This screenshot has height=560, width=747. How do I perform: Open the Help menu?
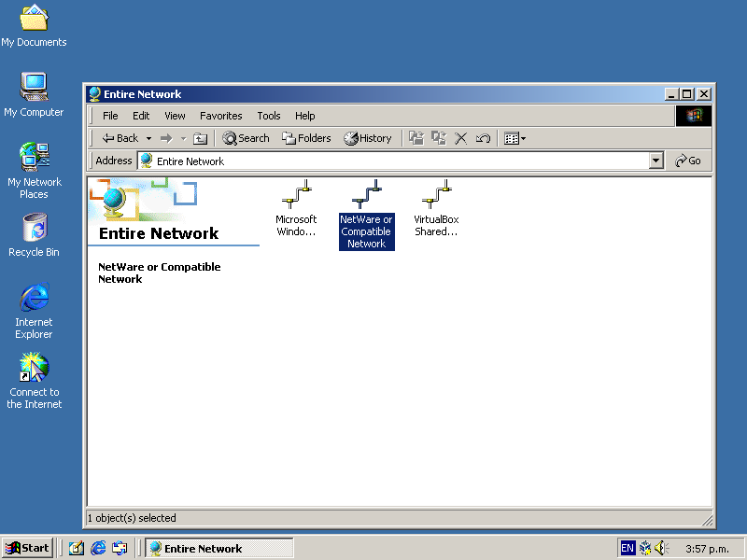[305, 116]
